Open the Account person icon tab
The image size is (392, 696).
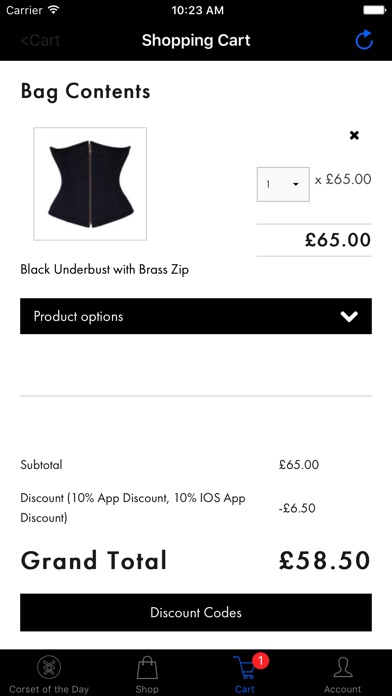tap(342, 668)
